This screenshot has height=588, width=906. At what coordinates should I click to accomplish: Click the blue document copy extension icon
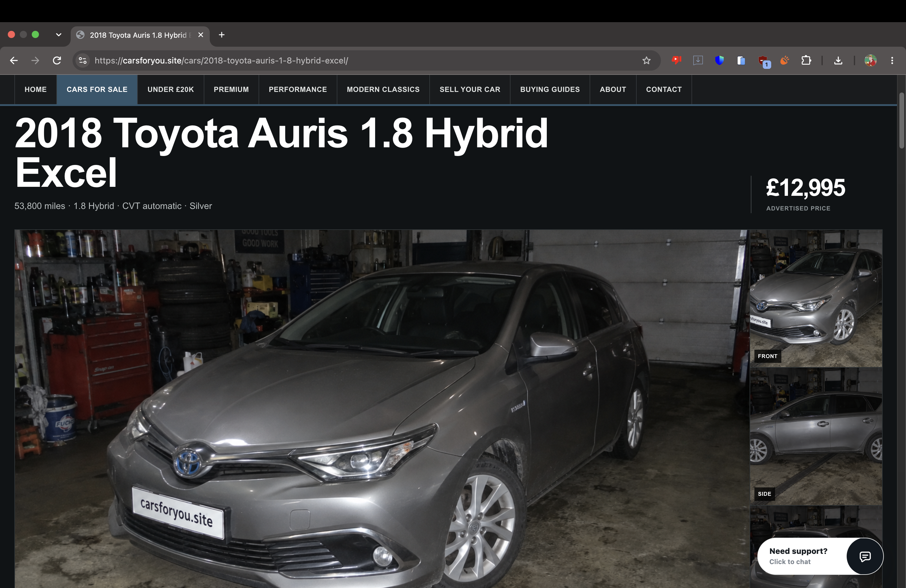[x=741, y=60]
